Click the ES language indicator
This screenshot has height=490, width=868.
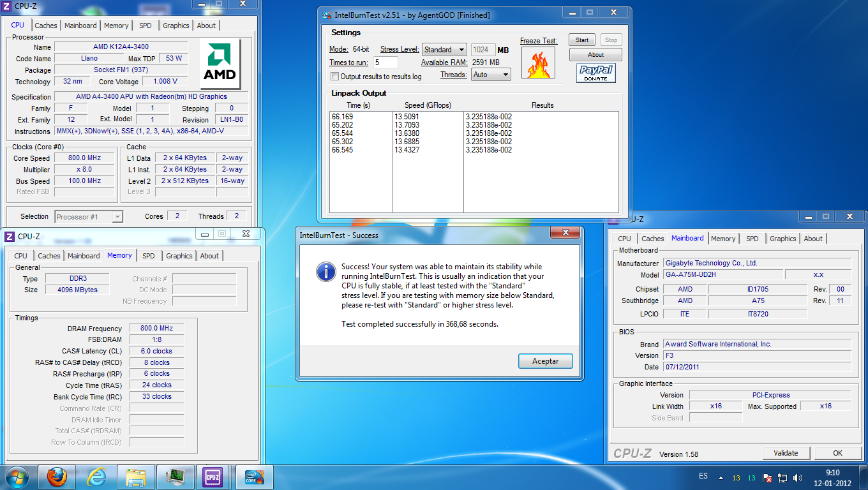(703, 476)
